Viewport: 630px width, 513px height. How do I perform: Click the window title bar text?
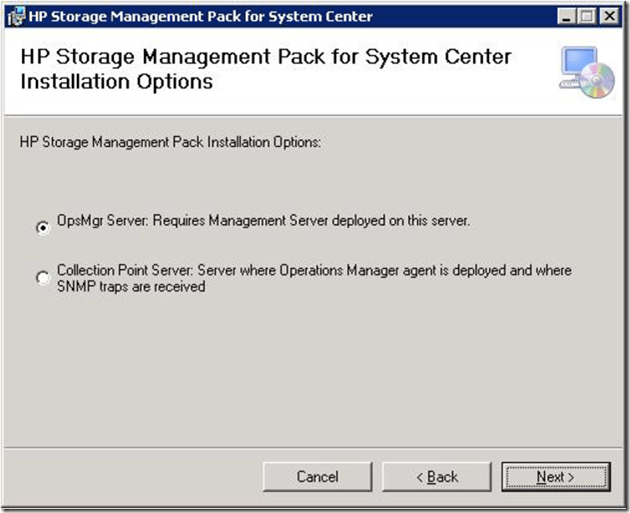(200, 16)
